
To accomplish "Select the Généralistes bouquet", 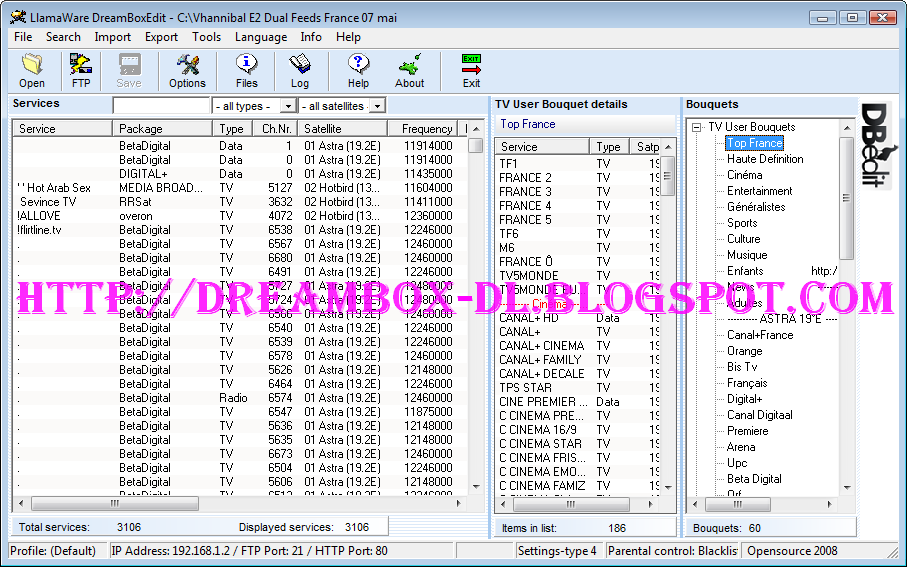I will coord(756,207).
